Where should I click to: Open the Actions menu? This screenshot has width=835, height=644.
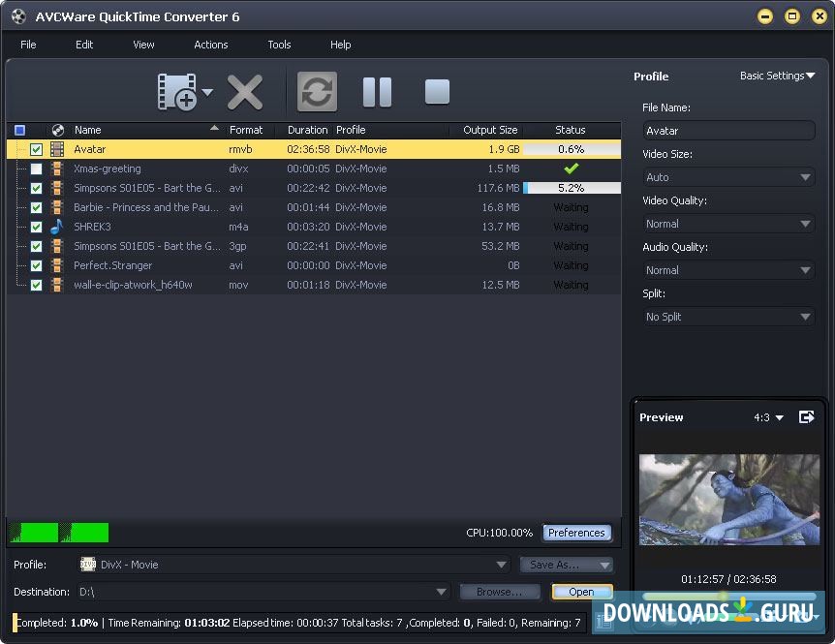coord(210,45)
